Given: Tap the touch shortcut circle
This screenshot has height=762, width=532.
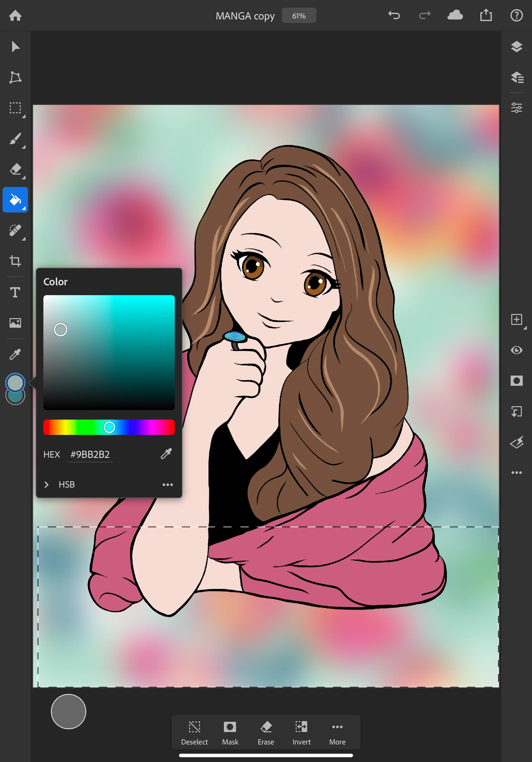Looking at the screenshot, I should point(68,711).
